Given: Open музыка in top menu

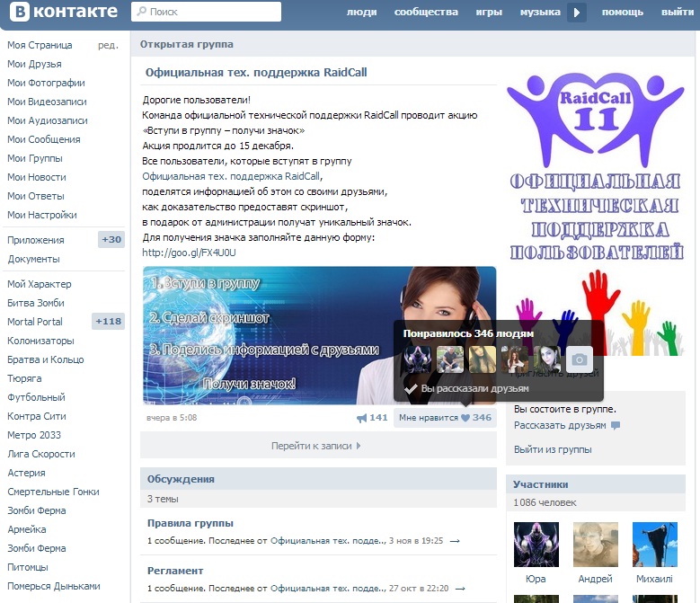Looking at the screenshot, I should tap(540, 12).
